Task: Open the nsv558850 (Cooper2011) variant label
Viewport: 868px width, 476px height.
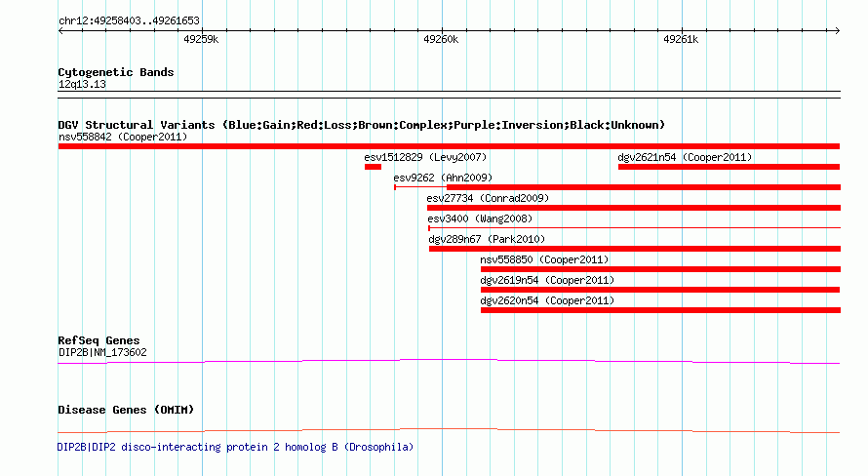Action: pyautogui.click(x=544, y=259)
